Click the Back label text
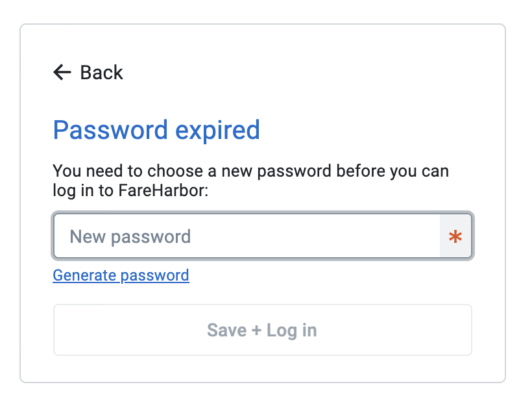532x402 pixels. click(101, 72)
